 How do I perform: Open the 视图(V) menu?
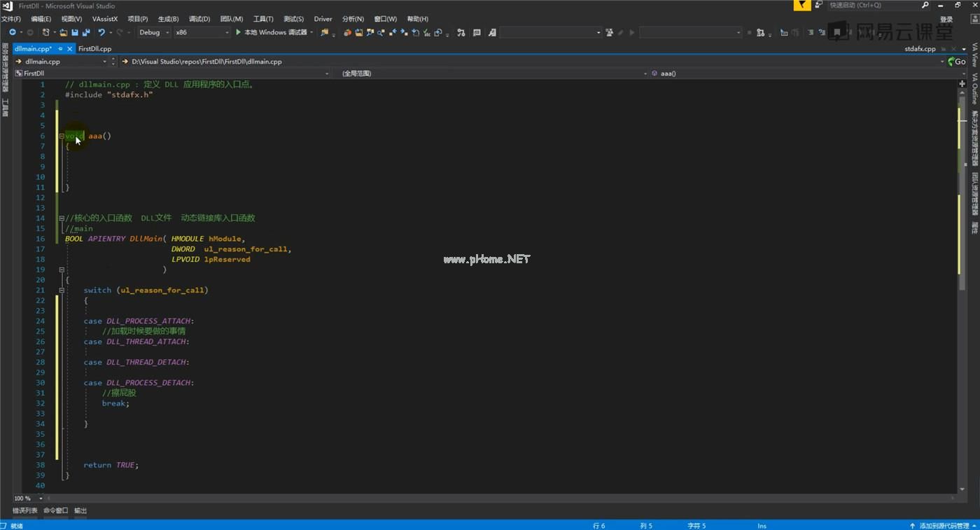pos(71,19)
